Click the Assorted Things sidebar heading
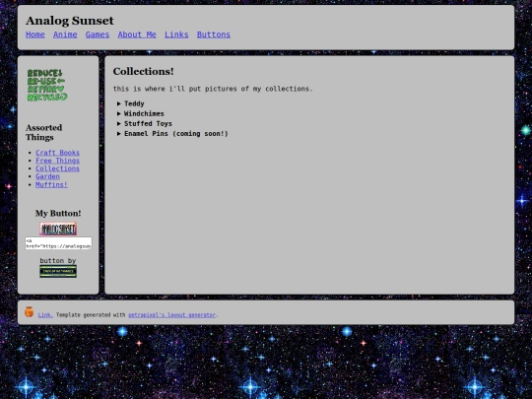Screen dimensions: 532x399 pos(44,132)
